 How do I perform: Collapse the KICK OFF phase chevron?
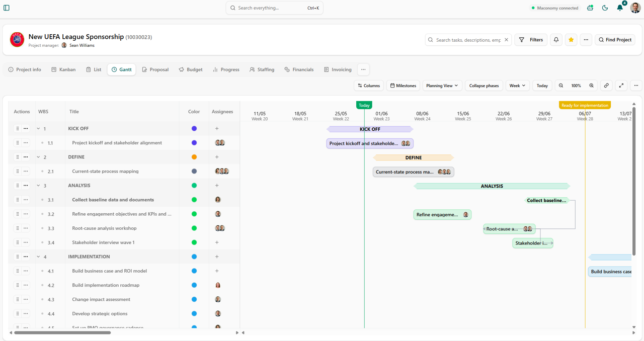click(38, 129)
